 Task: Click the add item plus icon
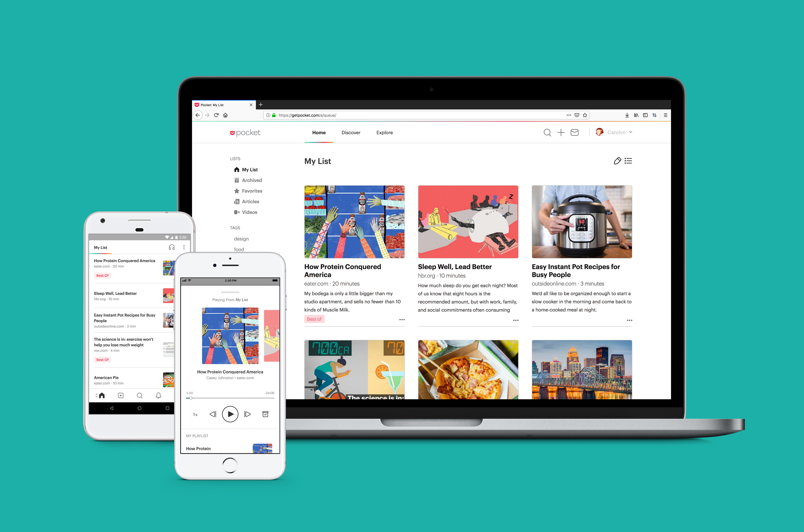[x=560, y=132]
